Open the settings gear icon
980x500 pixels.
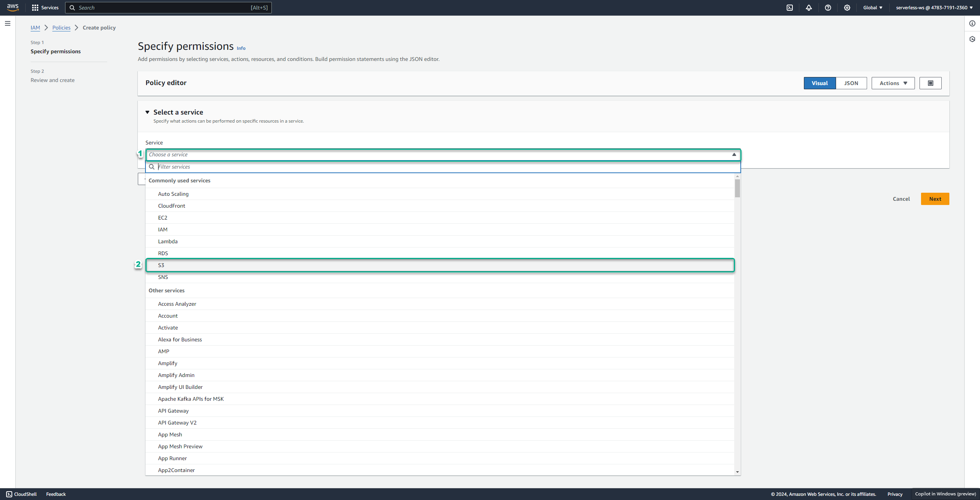(847, 8)
